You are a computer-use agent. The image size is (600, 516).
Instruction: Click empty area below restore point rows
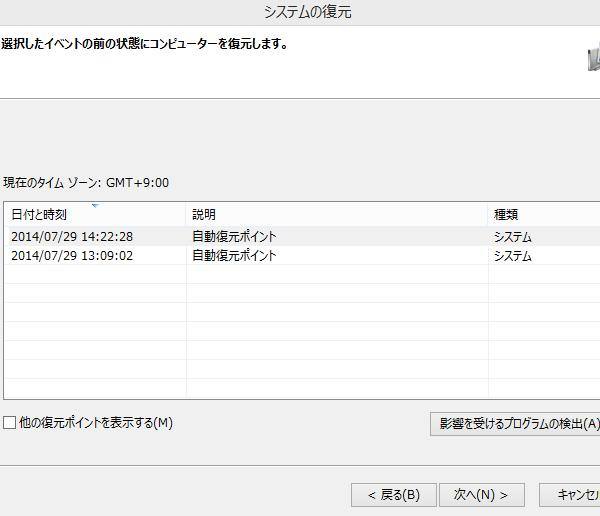coord(300,340)
